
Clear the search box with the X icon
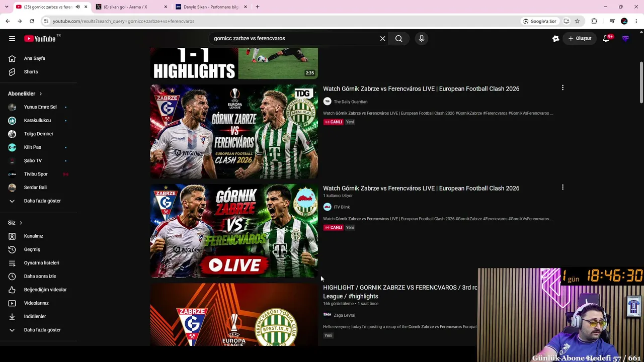382,39
